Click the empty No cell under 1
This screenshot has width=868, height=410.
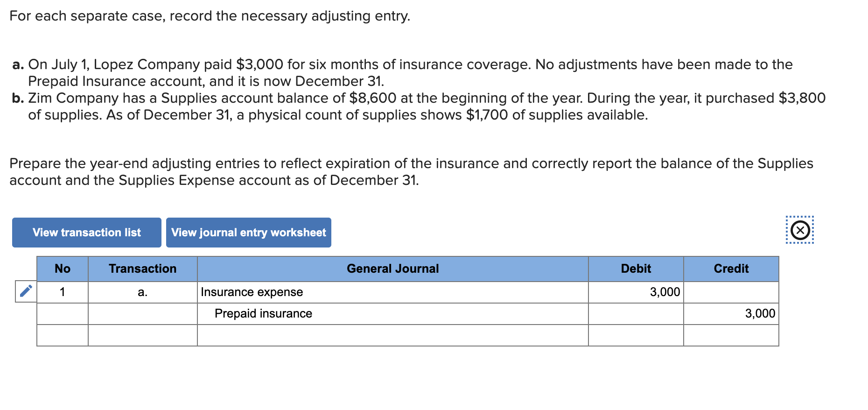click(x=62, y=313)
